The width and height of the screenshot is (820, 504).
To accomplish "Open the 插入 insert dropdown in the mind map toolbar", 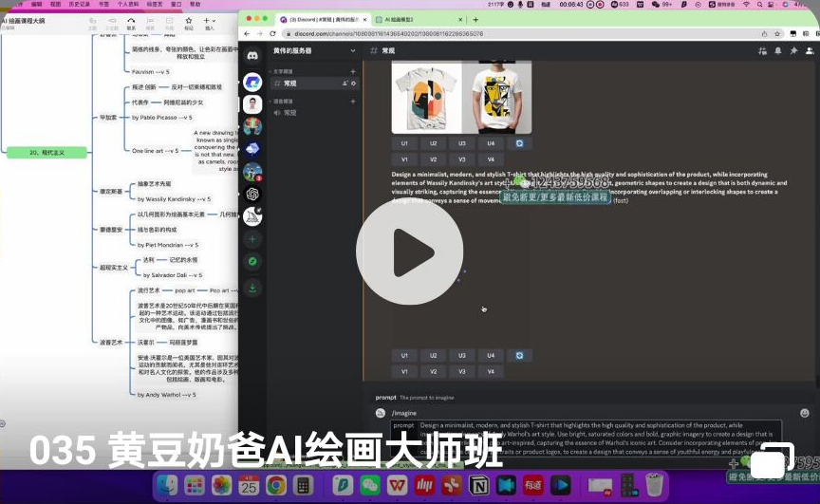I will pyautogui.click(x=210, y=22).
